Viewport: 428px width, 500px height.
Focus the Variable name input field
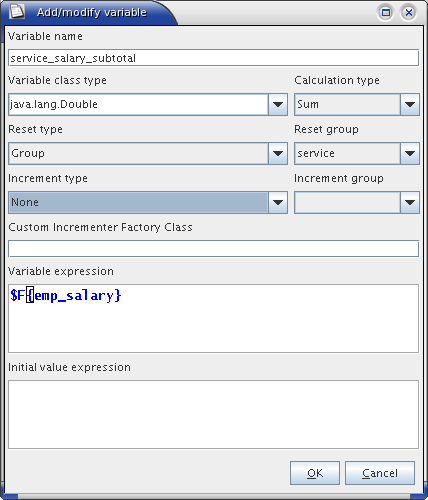pos(213,58)
